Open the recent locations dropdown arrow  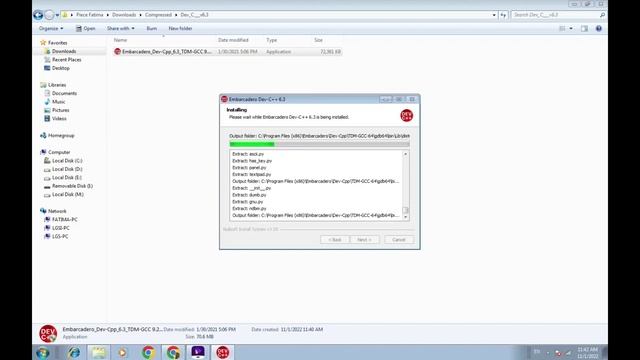point(57,15)
